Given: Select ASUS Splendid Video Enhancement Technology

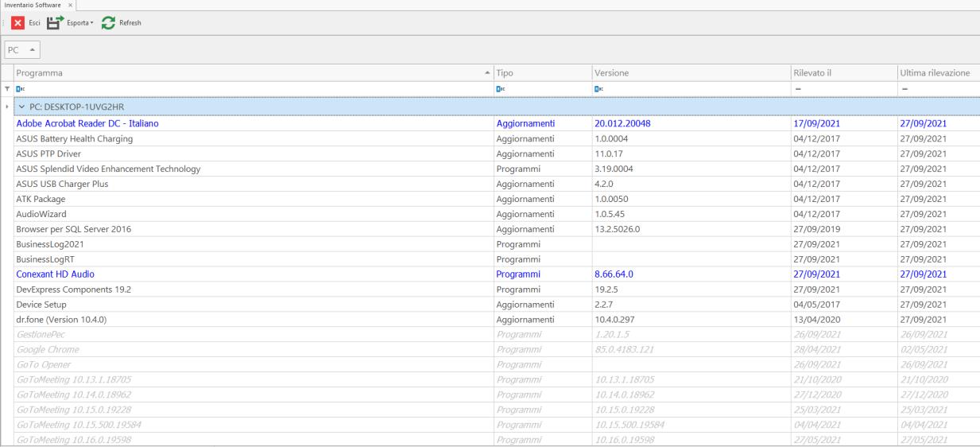Looking at the screenshot, I should coord(497,169).
